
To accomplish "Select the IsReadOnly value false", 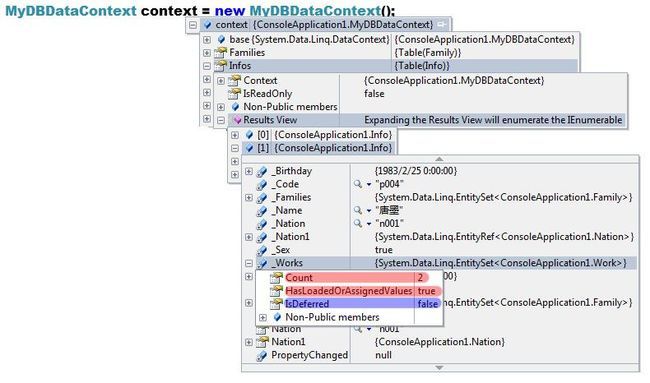I will pyautogui.click(x=374, y=94).
